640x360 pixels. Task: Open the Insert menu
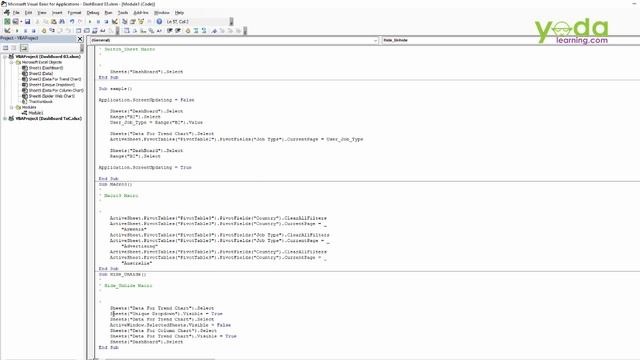[57, 13]
